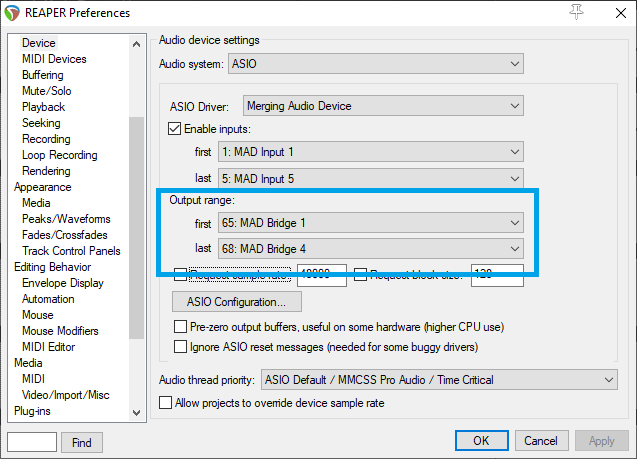
Task: Open Editing Behavior category
Action: (52, 267)
